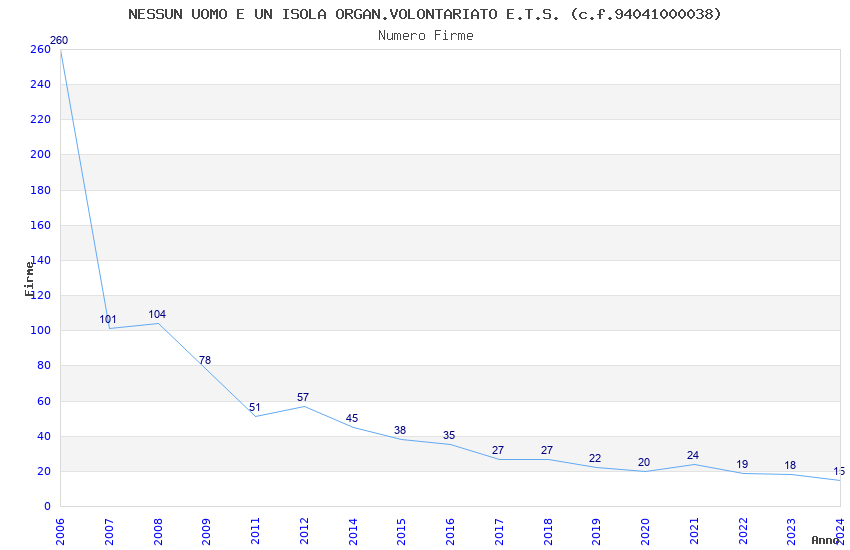Select the 2018 year label on x-axis
Viewport: 850px width, 550px height.
coord(548,531)
